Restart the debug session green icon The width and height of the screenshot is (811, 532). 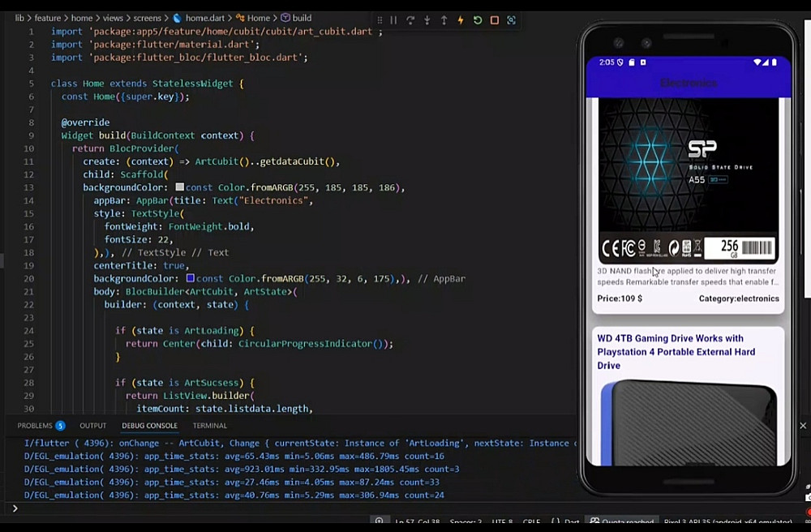coord(478,20)
